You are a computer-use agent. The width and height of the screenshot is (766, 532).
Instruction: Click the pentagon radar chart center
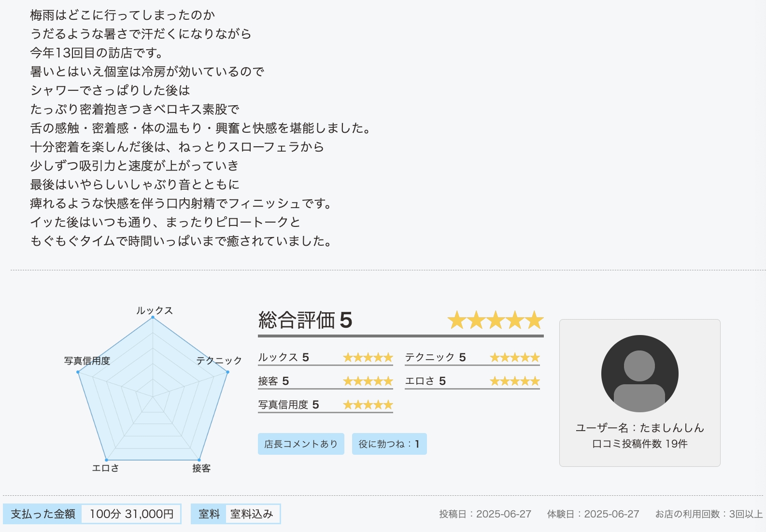[x=153, y=396]
